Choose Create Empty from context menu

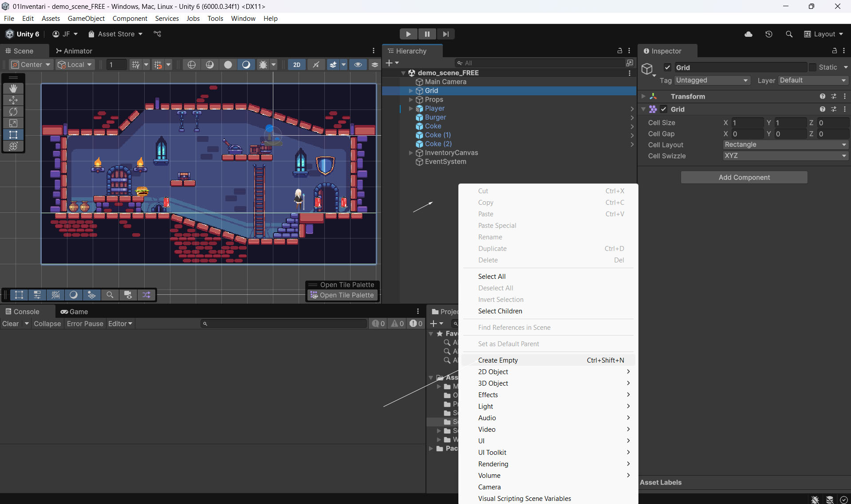coord(498,360)
